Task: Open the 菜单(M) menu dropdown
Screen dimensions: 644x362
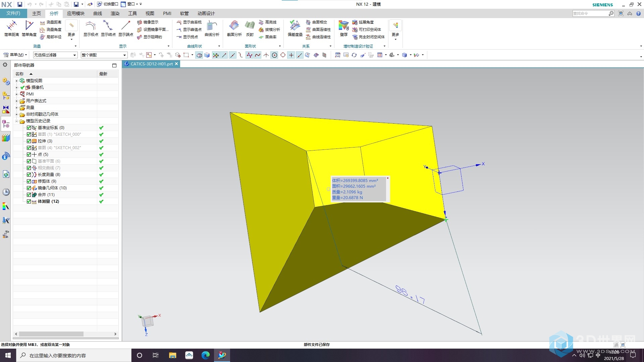Action: [15, 55]
